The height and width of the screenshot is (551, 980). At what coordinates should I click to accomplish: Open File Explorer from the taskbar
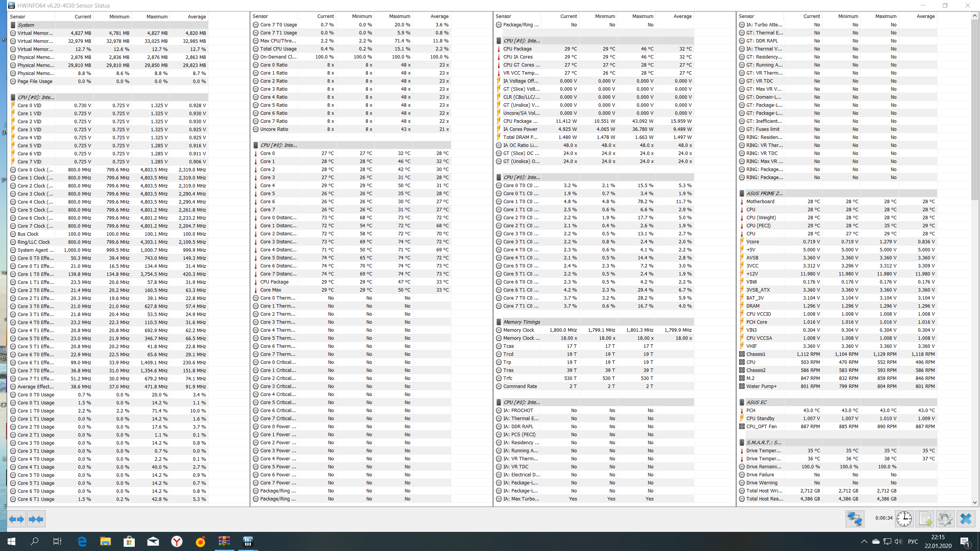click(x=105, y=541)
